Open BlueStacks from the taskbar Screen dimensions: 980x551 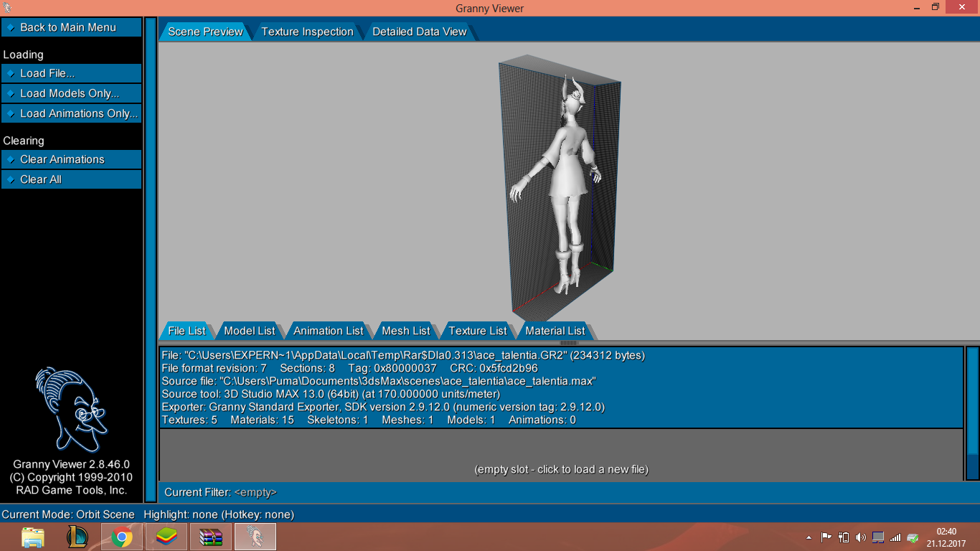pyautogui.click(x=166, y=537)
